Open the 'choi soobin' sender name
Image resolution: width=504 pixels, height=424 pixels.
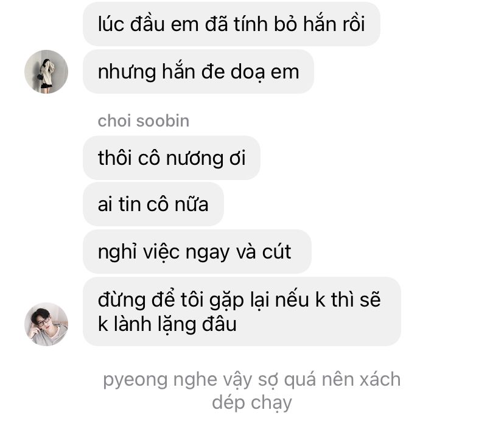pos(144,121)
